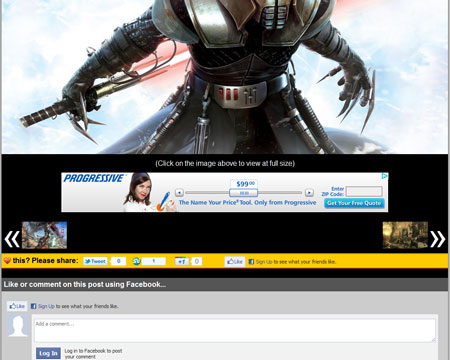Go to previous image using left double arrow
This screenshot has height=360, width=450.
pos(12,239)
